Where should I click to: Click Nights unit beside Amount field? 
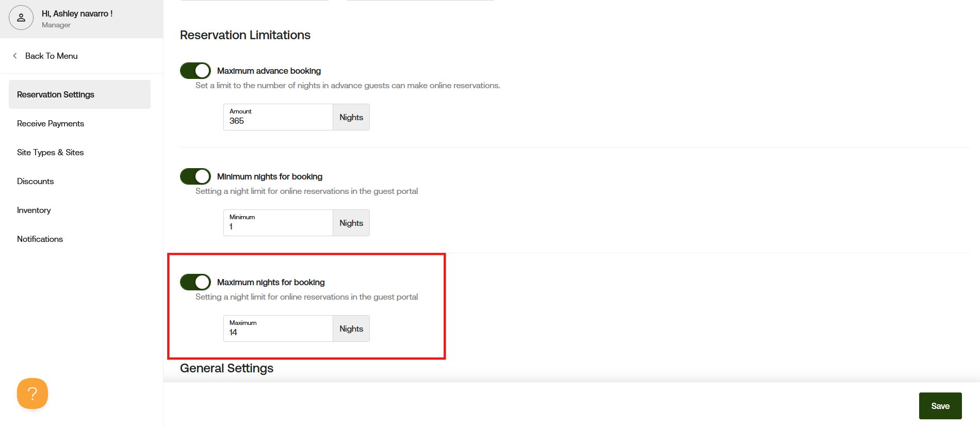[x=351, y=117]
